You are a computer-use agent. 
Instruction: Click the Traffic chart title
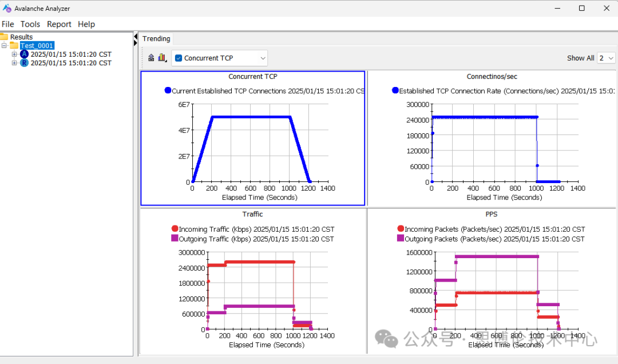click(253, 214)
